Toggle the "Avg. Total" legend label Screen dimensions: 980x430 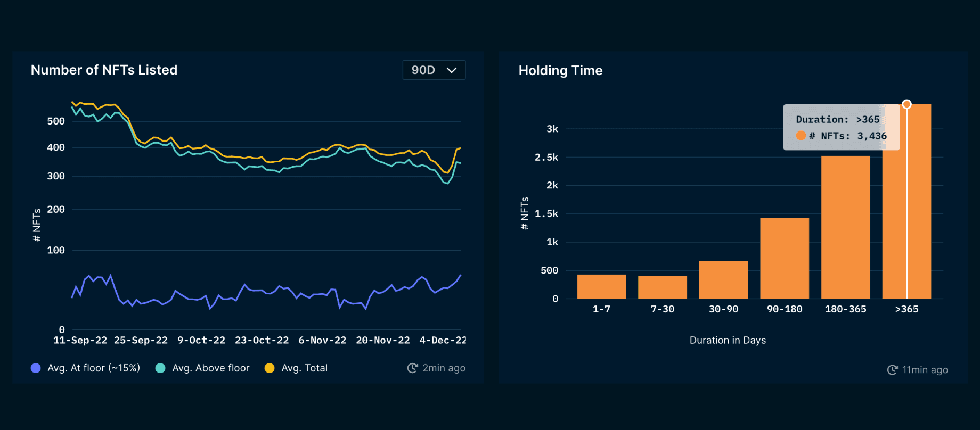pyautogui.click(x=304, y=368)
